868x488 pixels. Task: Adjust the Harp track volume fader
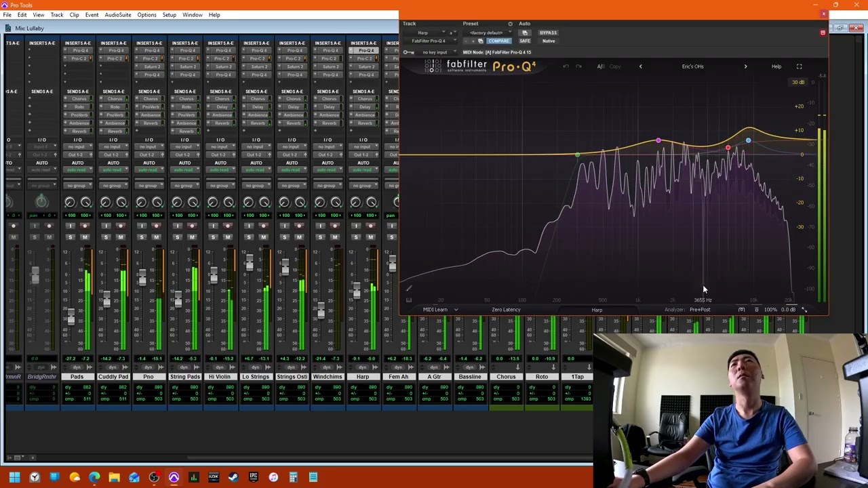click(x=357, y=290)
